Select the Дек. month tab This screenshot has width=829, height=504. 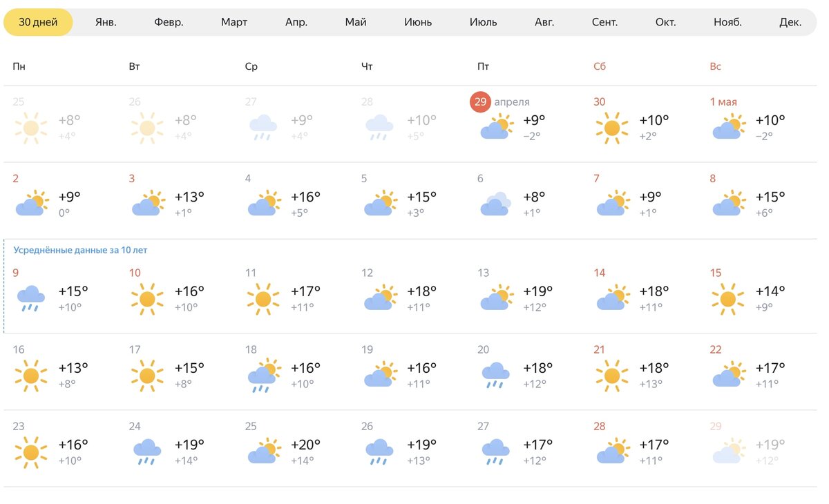pos(790,22)
